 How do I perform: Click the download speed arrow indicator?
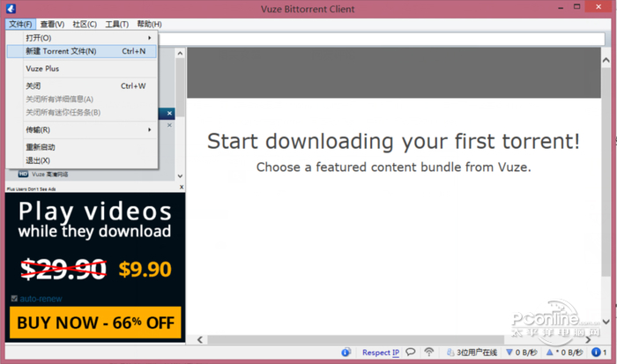coord(509,353)
